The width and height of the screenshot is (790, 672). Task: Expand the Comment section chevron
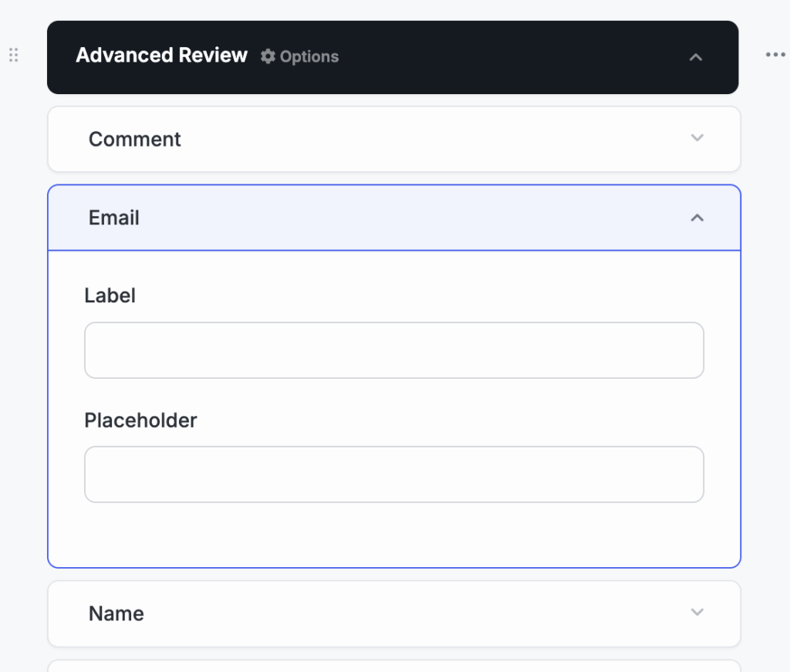pyautogui.click(x=697, y=138)
